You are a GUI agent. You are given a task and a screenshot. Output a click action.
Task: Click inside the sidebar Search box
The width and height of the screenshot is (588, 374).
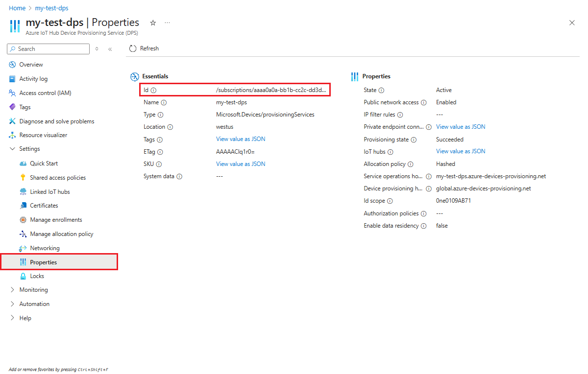pos(48,48)
